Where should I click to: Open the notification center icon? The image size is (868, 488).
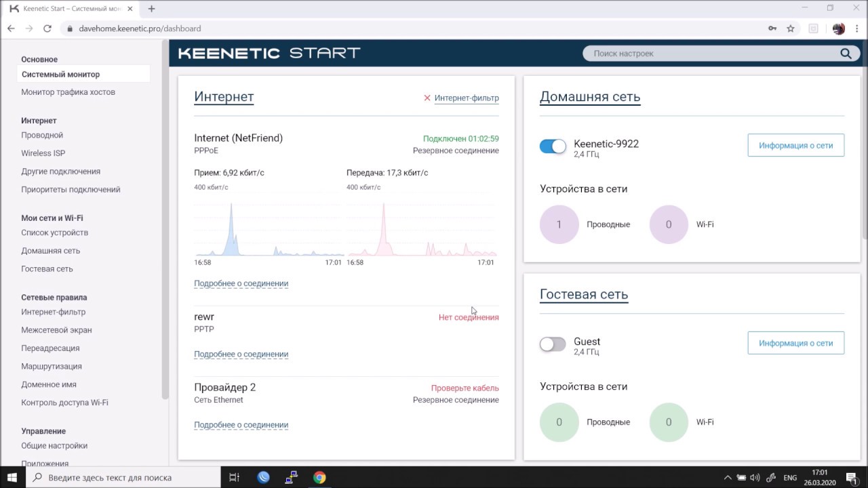pyautogui.click(x=853, y=478)
